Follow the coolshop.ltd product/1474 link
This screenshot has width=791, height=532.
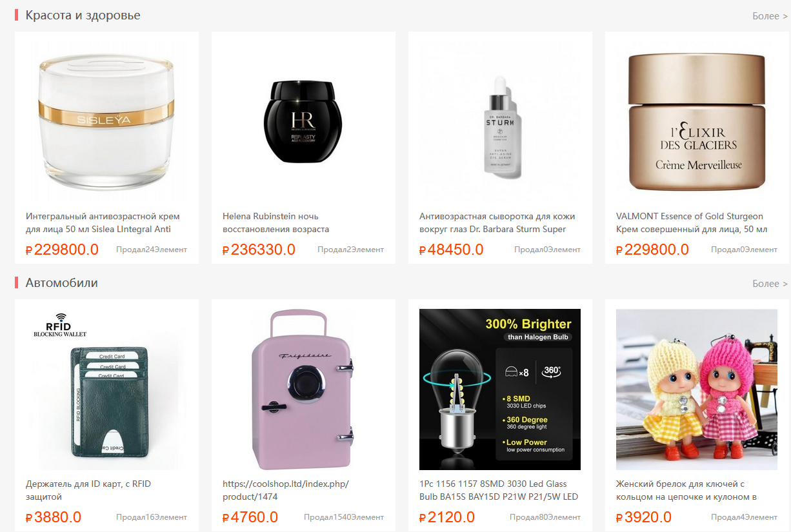tap(285, 490)
